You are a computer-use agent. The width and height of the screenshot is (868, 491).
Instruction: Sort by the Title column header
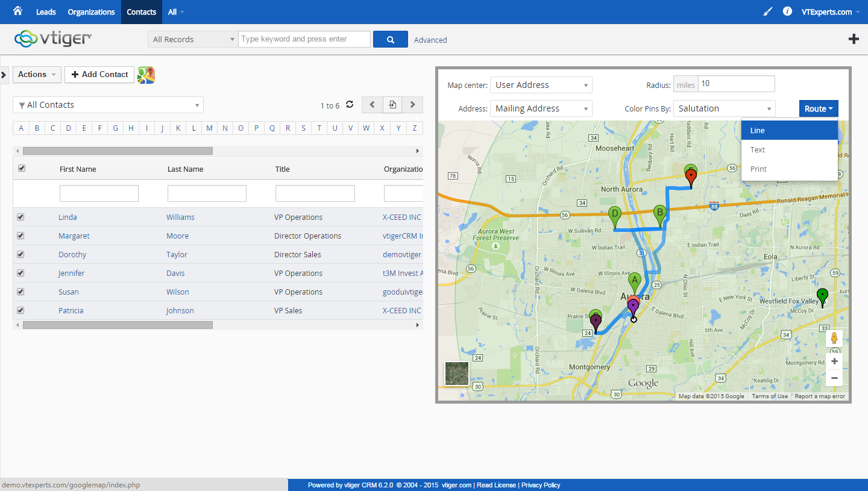click(x=283, y=169)
